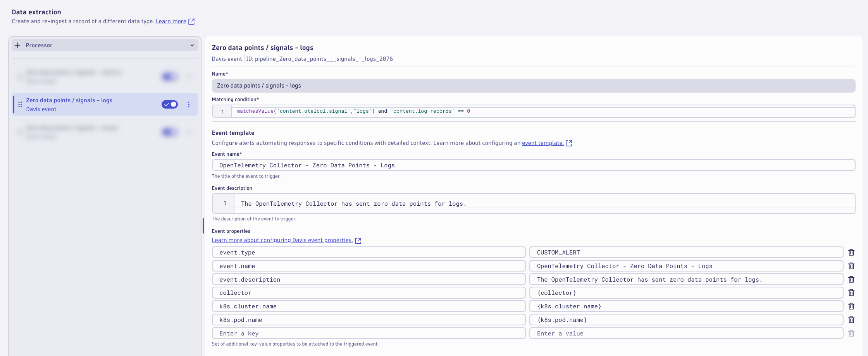Open the external link icon after Davis event properties
868x356 pixels.
[x=358, y=241]
